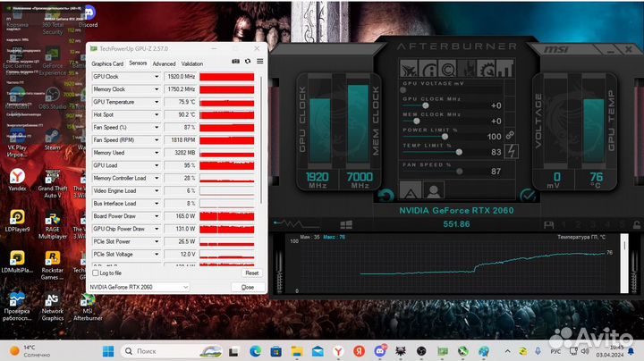Switch to the Advanced tab
Image resolution: width=644 pixels, height=361 pixels.
(164, 63)
